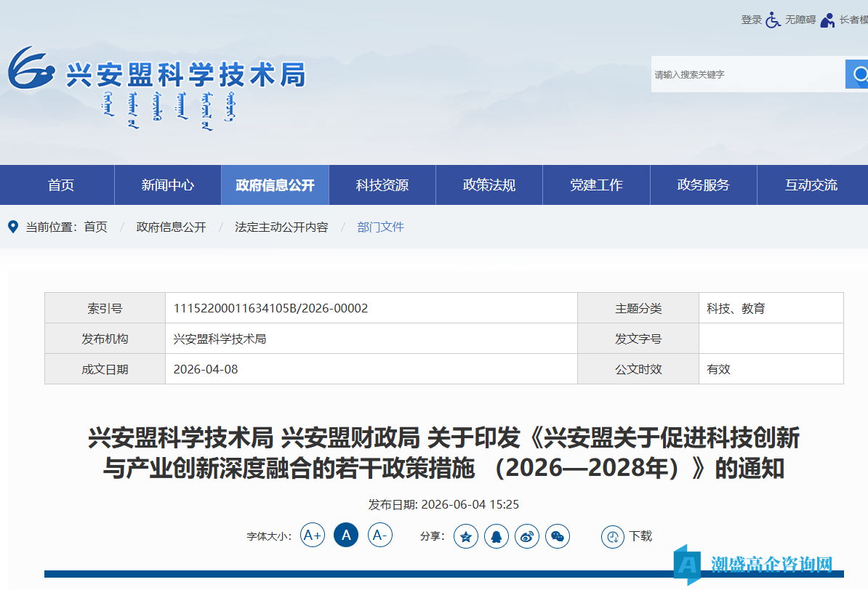This screenshot has width=868, height=590.
Task: Click the article headline about 科技创新 policy
Action: (x=444, y=453)
